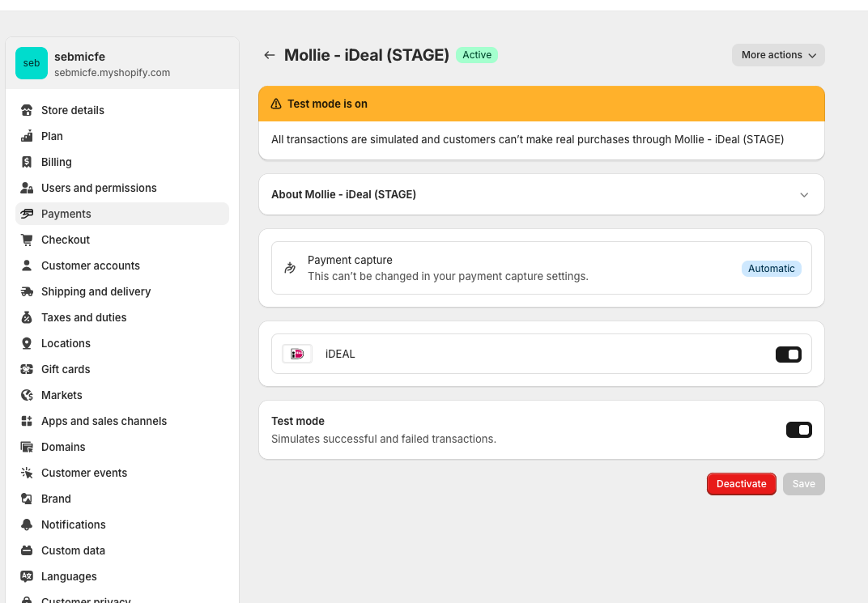
Task: Click the Checkout cart icon
Action: pyautogui.click(x=27, y=240)
